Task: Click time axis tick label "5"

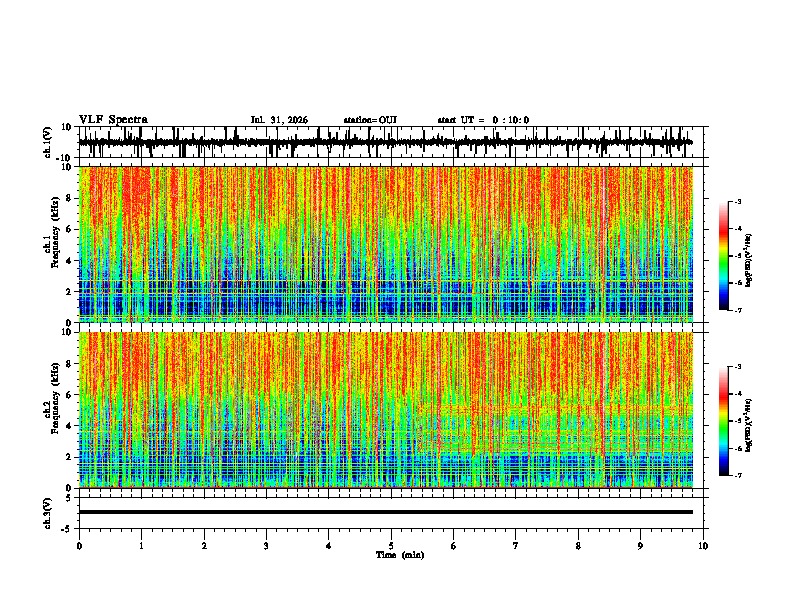Action: pos(391,546)
